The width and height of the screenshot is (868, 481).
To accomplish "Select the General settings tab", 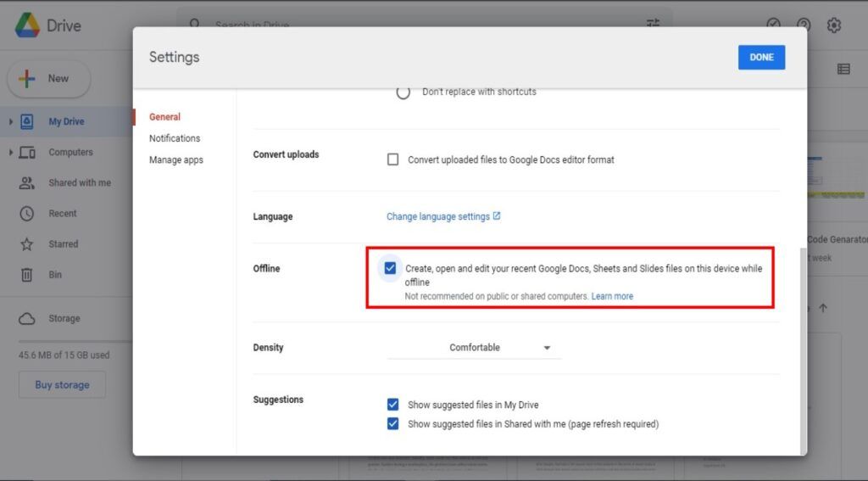I will (x=164, y=117).
